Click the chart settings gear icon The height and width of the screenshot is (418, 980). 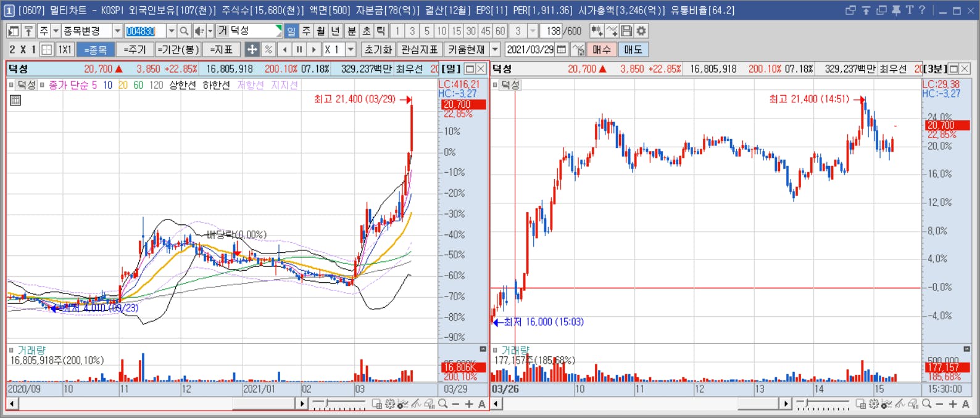[642, 31]
